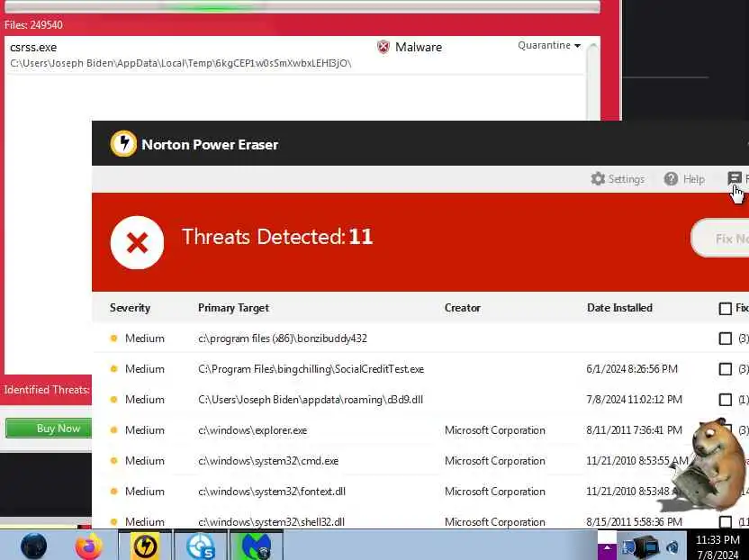Sort by Date Installed column header
Screen dimensions: 749x560
[619, 308]
